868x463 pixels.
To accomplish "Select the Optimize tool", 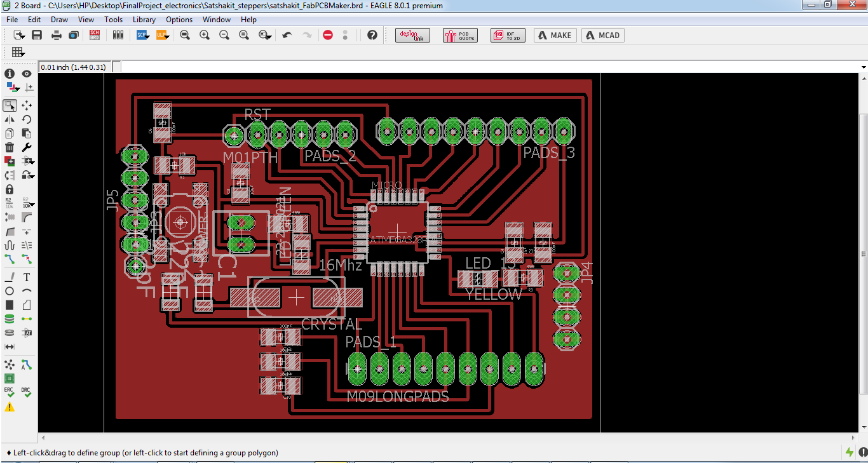I will tap(27, 232).
